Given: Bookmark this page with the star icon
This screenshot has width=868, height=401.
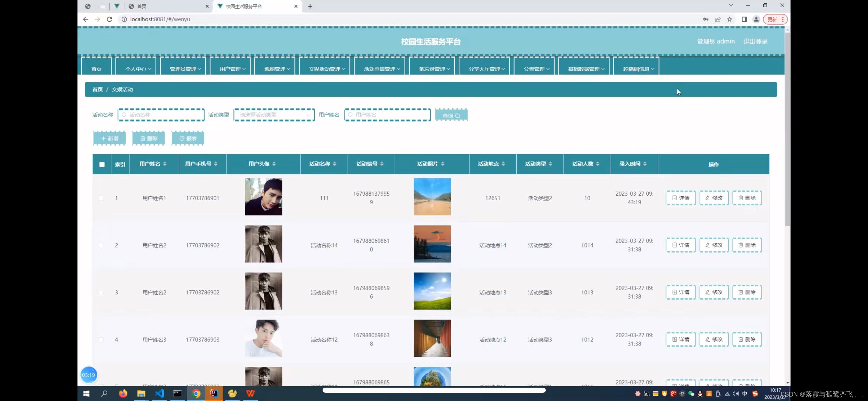Looking at the screenshot, I should (x=730, y=19).
